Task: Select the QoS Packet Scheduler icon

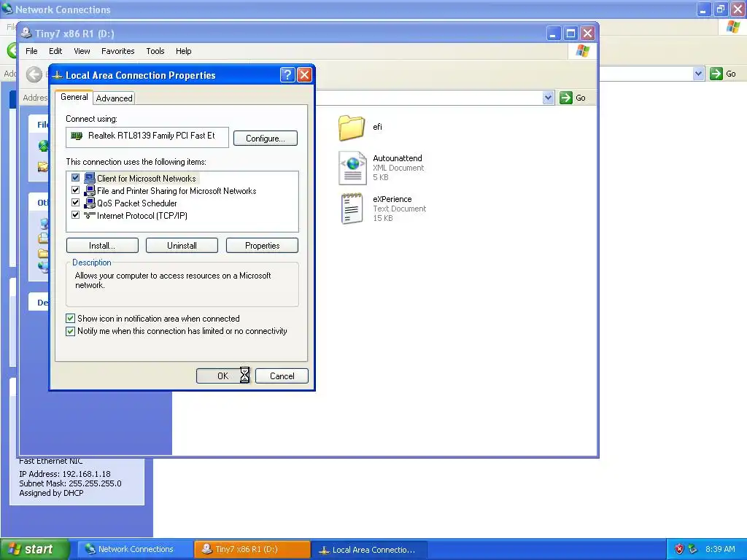Action: pos(90,203)
